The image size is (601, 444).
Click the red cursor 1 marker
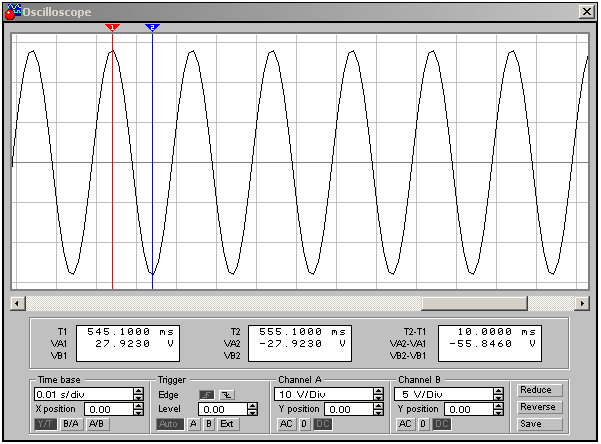tap(112, 28)
